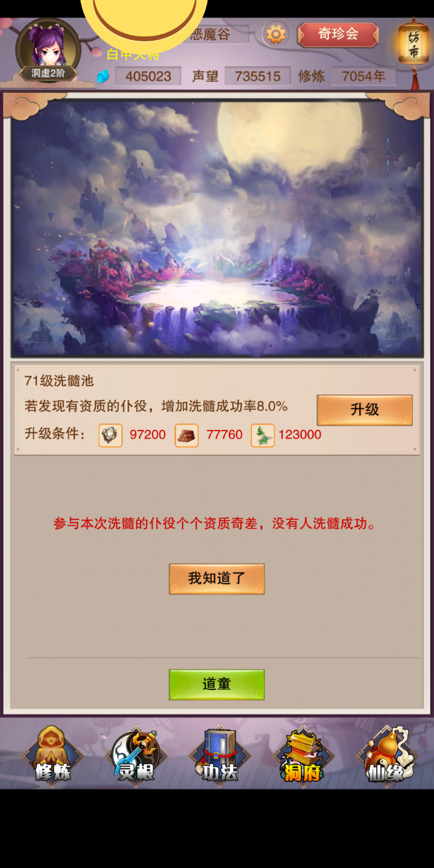Image resolution: width=434 pixels, height=868 pixels.
Task: Tap the 修炼 years value 7054年
Action: pos(363,76)
